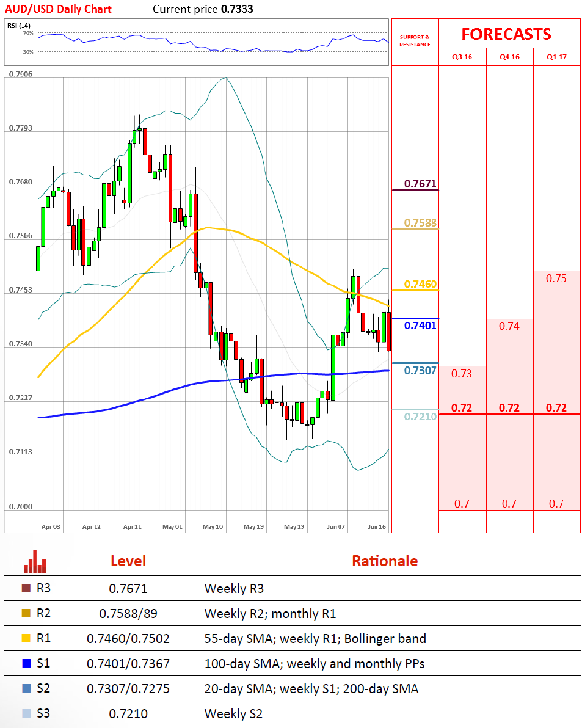Click the 0.7 low forecast in Q4 16
Image resolution: width=582 pixels, height=728 pixels.
(509, 503)
